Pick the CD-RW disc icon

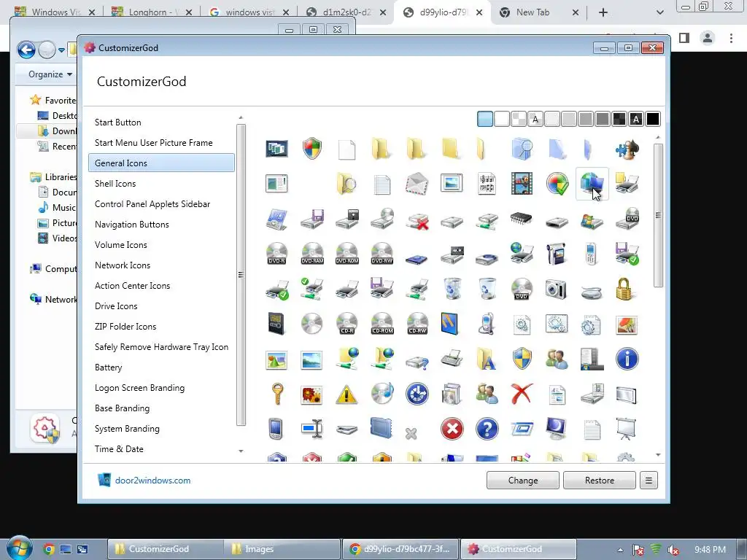point(417,324)
